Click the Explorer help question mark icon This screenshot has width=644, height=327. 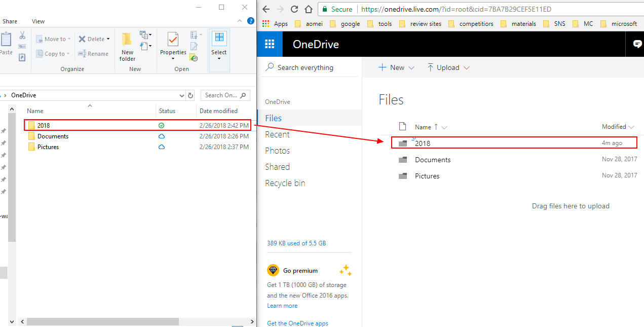tap(250, 21)
